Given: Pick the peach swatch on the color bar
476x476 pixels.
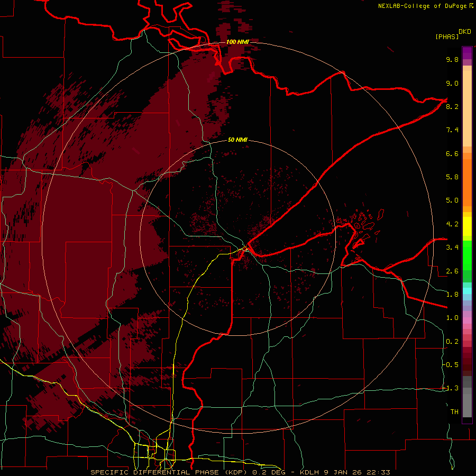Looking at the screenshot, I should tap(467, 108).
